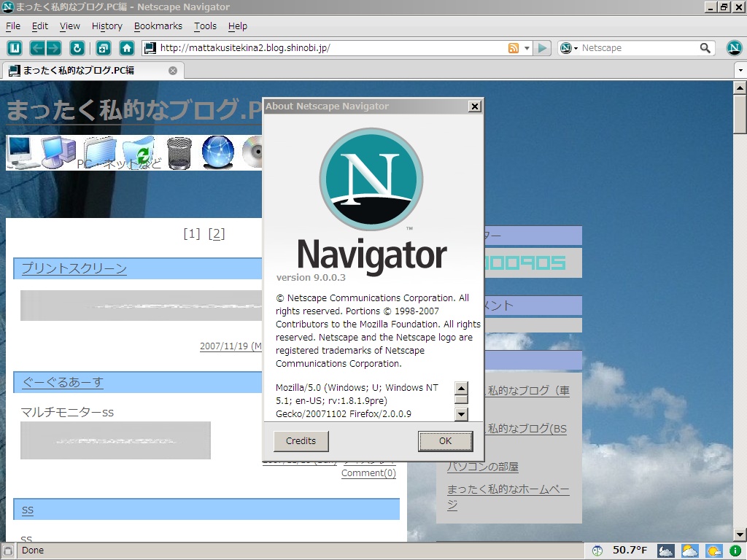Screen dimensions: 747x560
Task: Click the small icon left of Done in the status bar
Action: (8, 551)
